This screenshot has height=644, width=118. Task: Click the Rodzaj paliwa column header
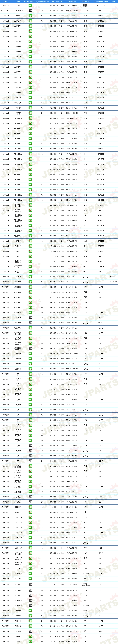[x=29, y=2]
